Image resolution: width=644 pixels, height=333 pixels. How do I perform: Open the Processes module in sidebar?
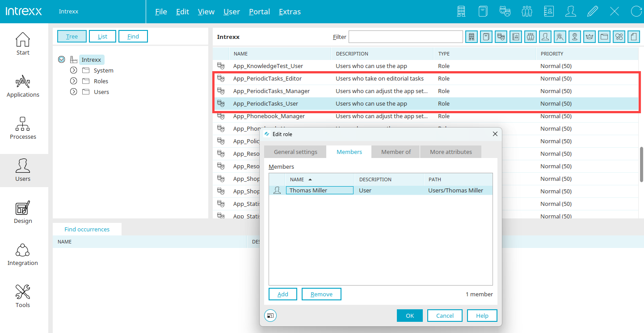(x=23, y=128)
